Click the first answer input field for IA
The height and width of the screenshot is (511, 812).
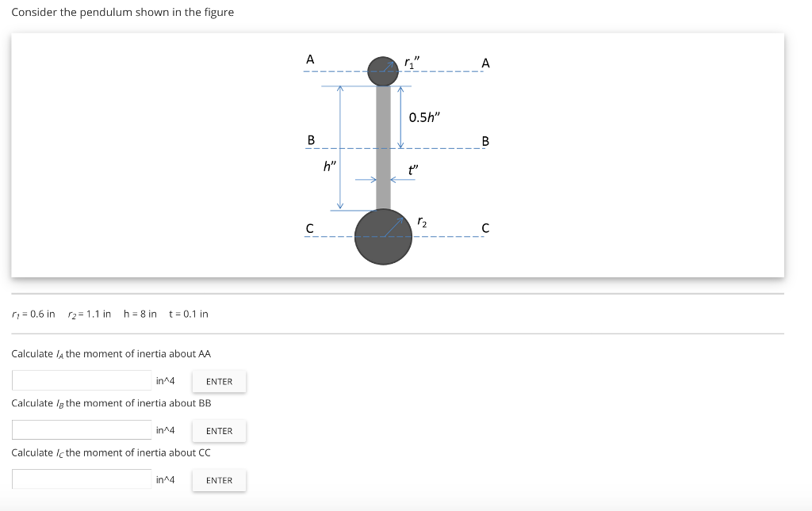[82, 379]
